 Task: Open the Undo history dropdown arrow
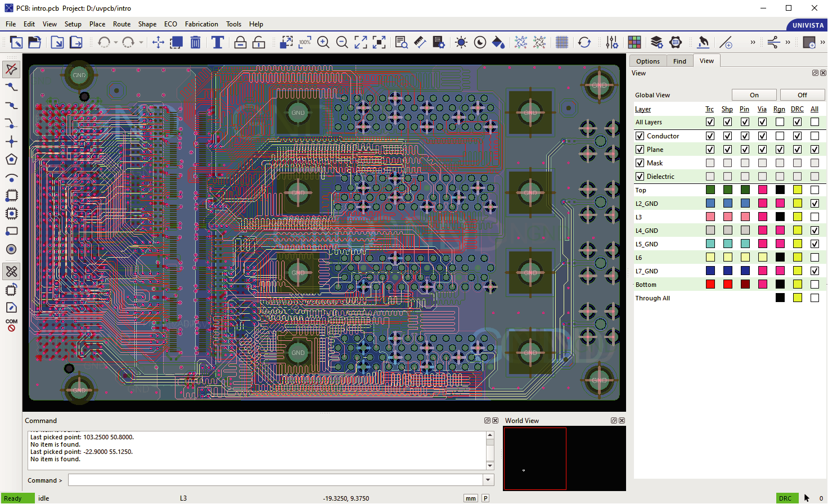116,43
